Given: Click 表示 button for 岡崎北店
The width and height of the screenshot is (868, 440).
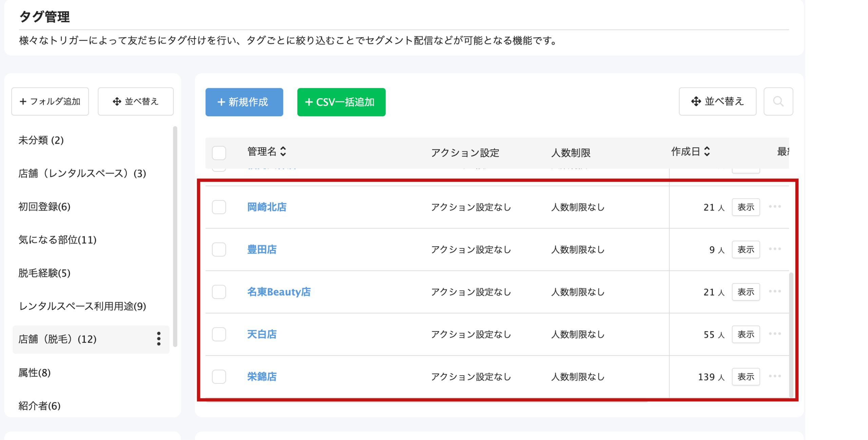Looking at the screenshot, I should 745,207.
